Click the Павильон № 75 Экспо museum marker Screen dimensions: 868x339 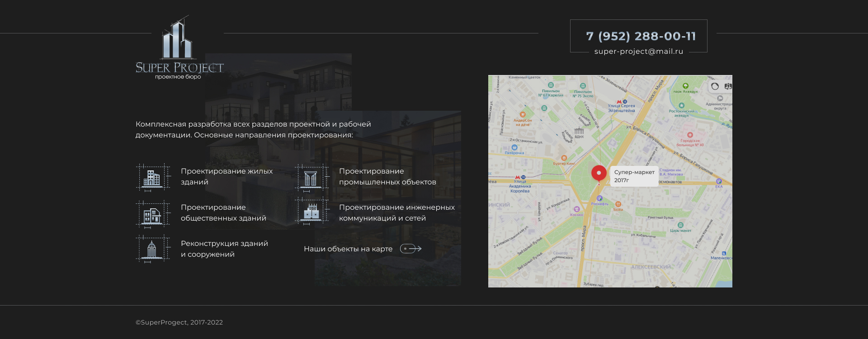(583, 85)
